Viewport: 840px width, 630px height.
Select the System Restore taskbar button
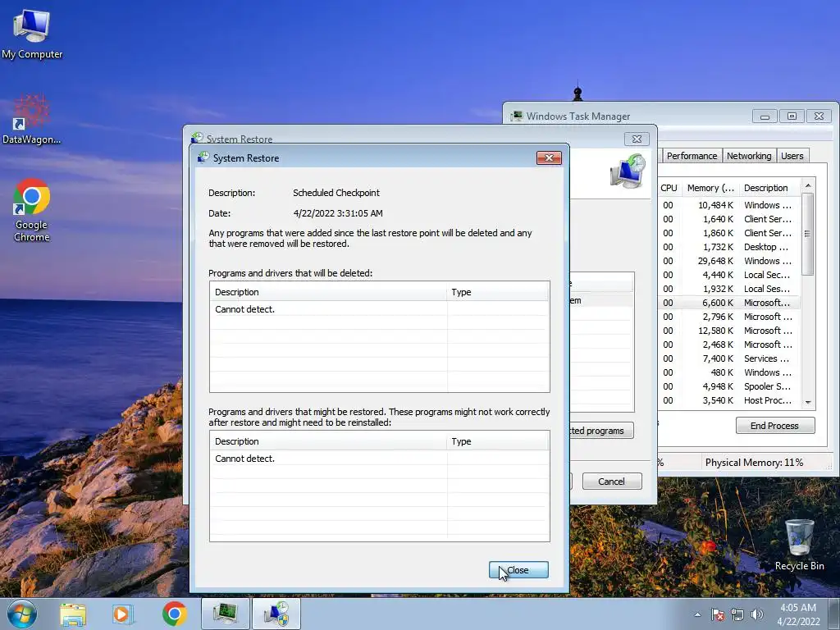click(x=276, y=614)
